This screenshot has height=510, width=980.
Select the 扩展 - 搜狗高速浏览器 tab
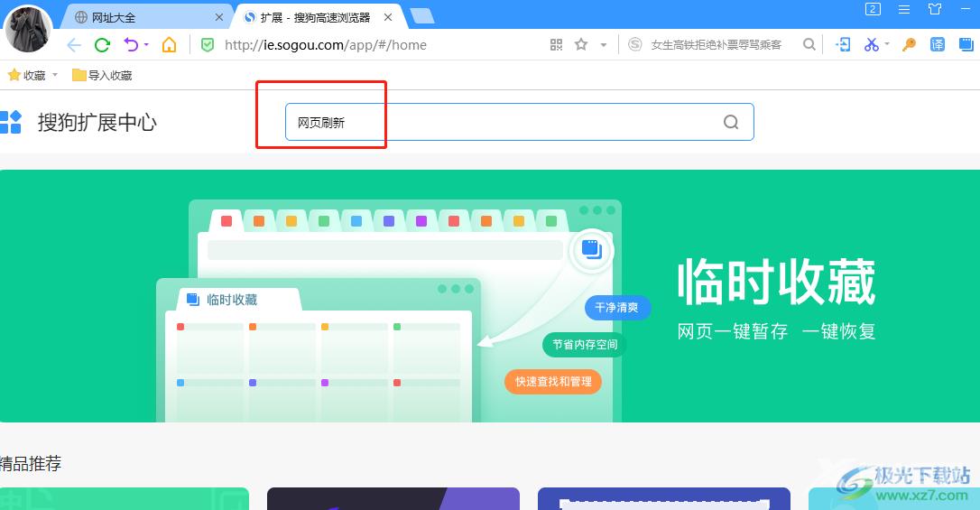tap(315, 17)
